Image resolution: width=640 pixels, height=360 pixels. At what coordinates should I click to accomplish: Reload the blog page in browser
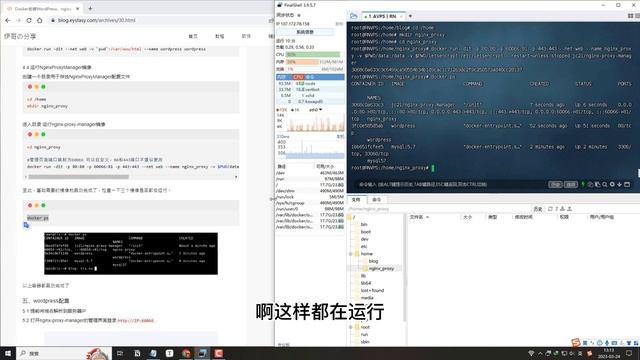[x=29, y=20]
